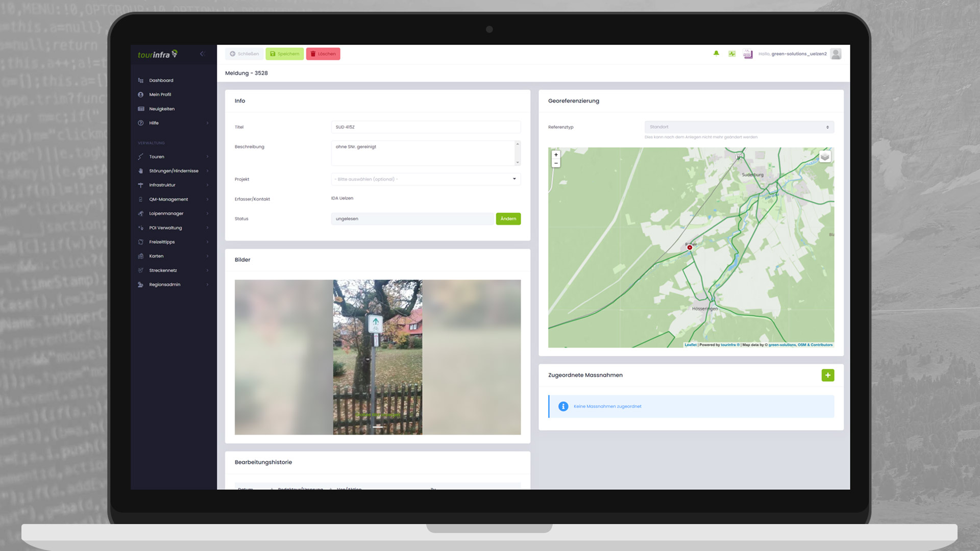This screenshot has width=980, height=551.
Task: Click the Mein Profil user icon
Action: tap(141, 94)
